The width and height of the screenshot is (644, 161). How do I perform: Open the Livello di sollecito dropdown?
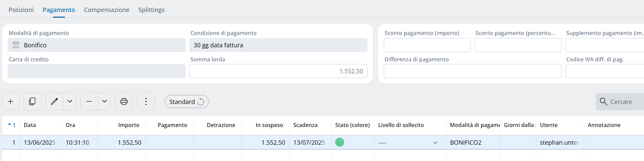435,143
